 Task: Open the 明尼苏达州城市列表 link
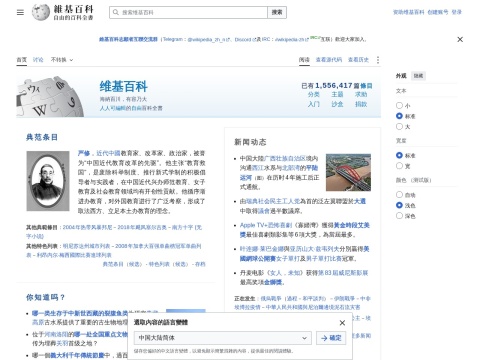coord(86,246)
